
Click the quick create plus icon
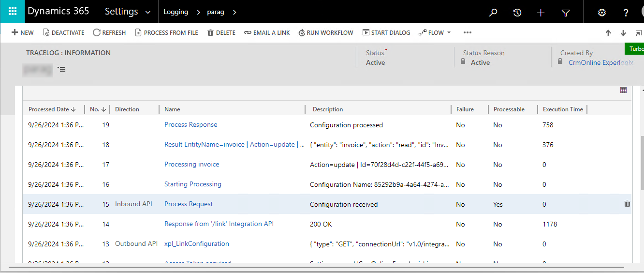coord(541,13)
